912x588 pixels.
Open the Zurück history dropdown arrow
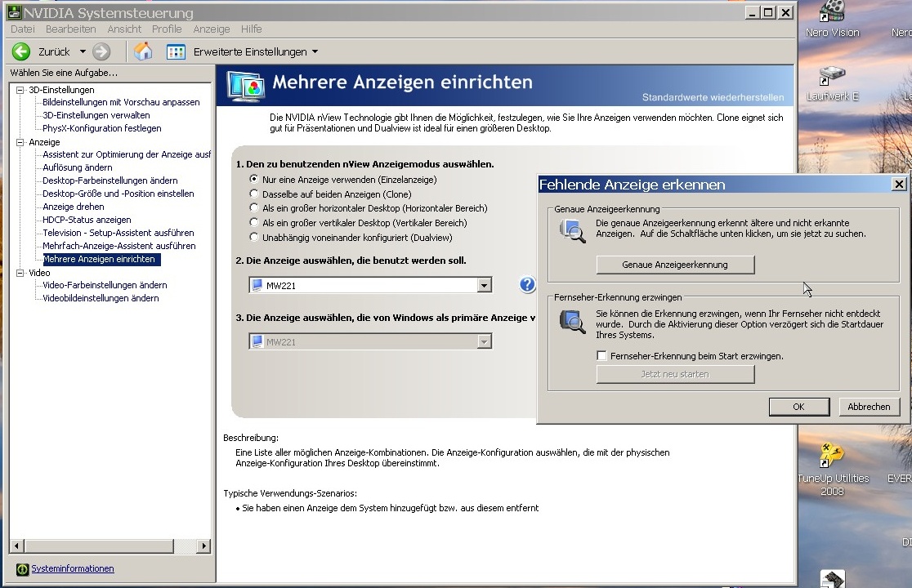pos(83,51)
